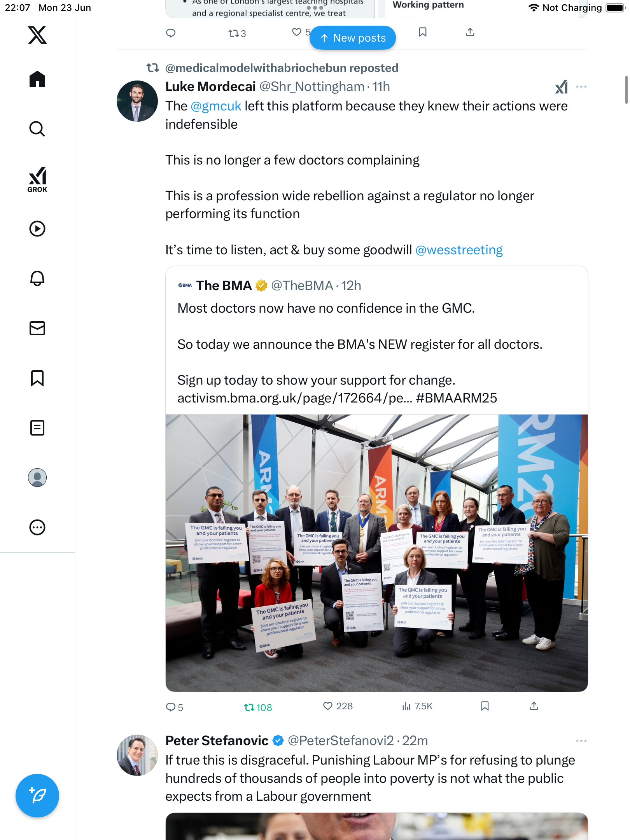The image size is (630, 840).
Task: Toggle like on Luke Mordecai's post
Action: click(x=338, y=706)
